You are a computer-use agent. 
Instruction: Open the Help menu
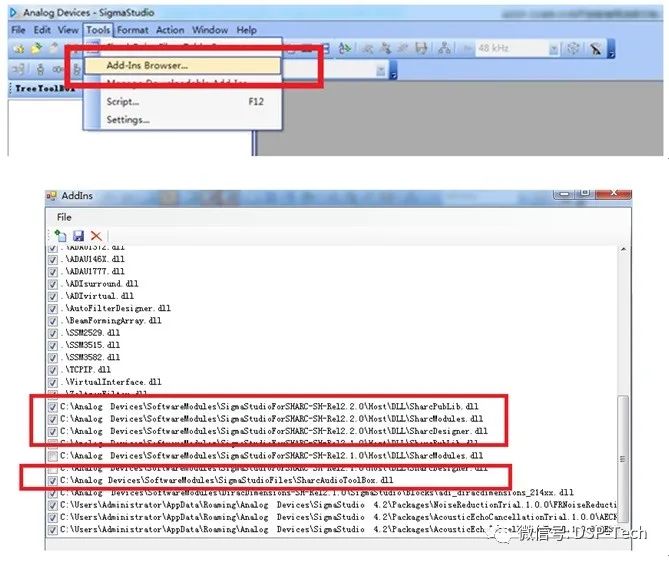pyautogui.click(x=247, y=30)
